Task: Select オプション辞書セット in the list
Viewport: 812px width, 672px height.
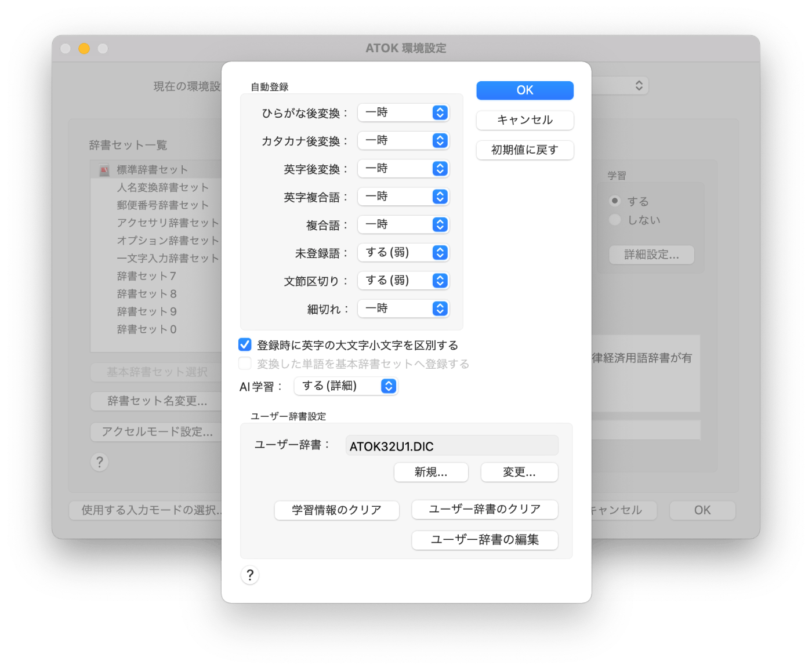Action: pyautogui.click(x=156, y=241)
